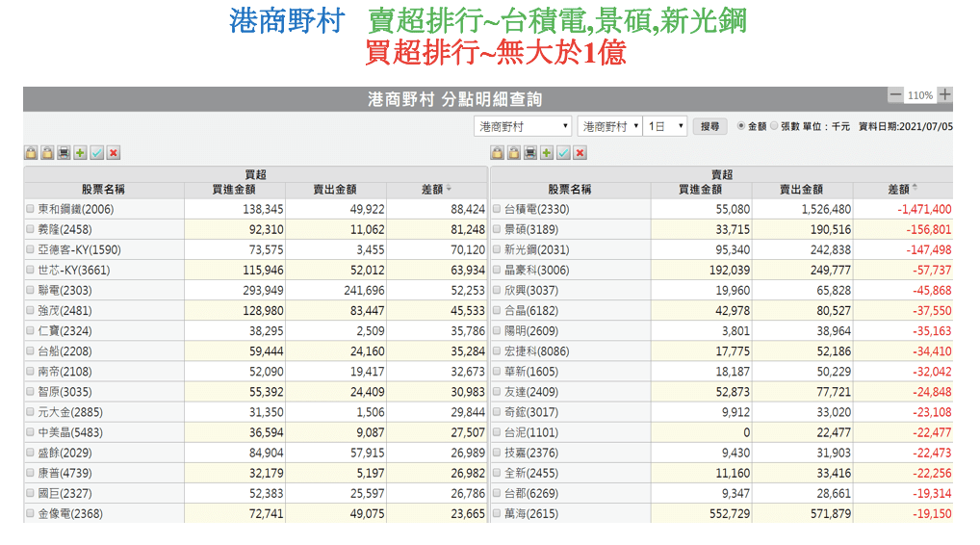
Task: Click the plus zoom-in icon beside 110%
Action: [x=945, y=94]
